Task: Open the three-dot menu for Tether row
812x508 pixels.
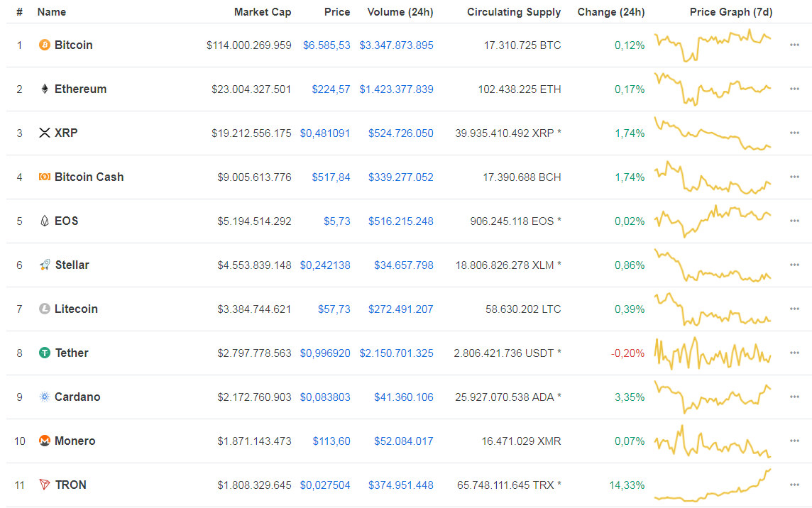Action: pos(794,353)
